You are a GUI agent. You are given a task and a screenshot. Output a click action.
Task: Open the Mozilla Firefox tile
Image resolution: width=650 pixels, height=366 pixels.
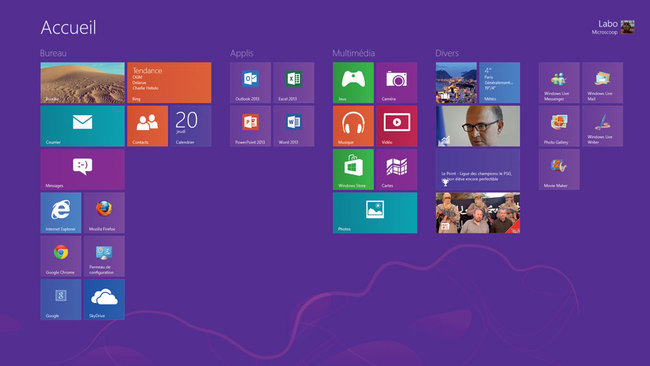click(x=104, y=213)
